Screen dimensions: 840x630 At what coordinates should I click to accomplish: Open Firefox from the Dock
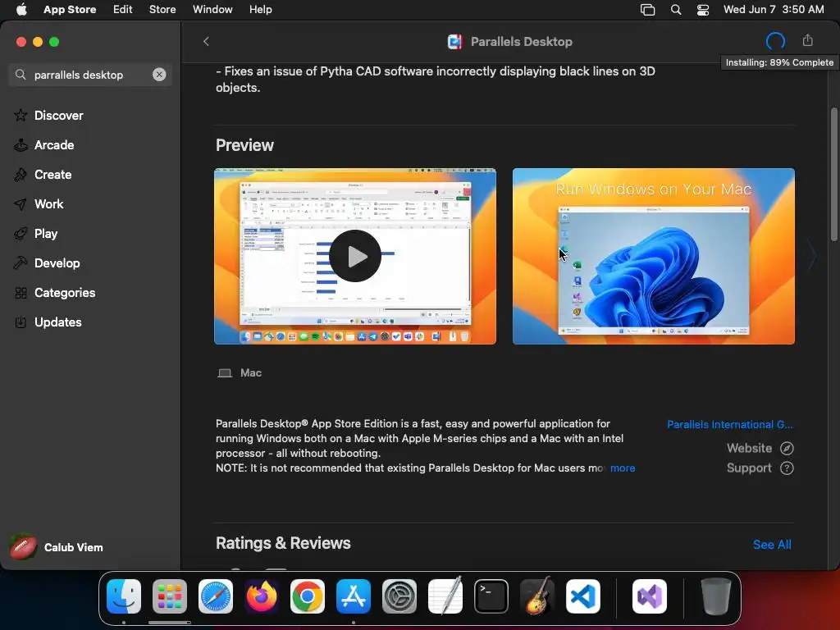click(262, 596)
